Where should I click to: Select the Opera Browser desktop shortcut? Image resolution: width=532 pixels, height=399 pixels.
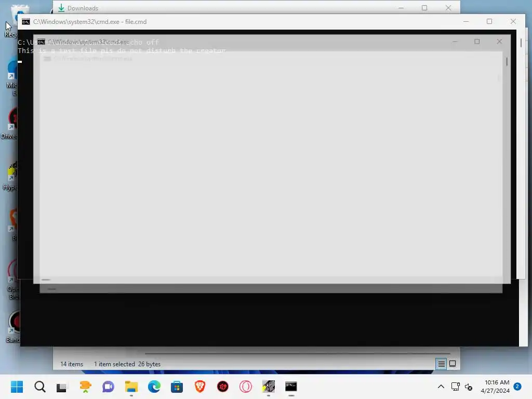click(x=11, y=279)
